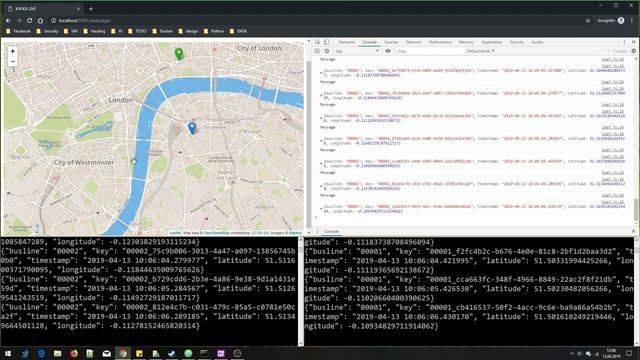
Task: Expand the 00001_cb416537 logged object
Action: coord(321,209)
